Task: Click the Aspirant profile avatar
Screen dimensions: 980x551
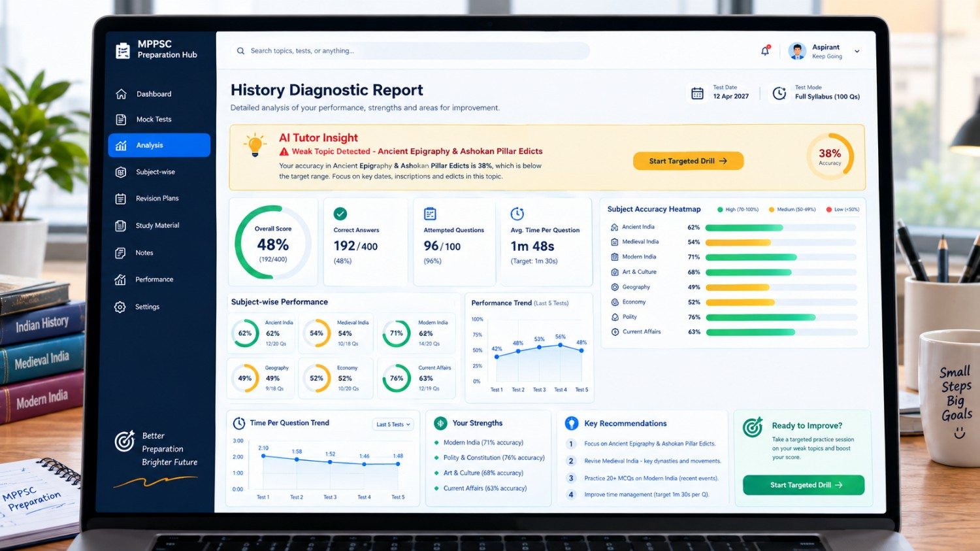Action: [797, 51]
